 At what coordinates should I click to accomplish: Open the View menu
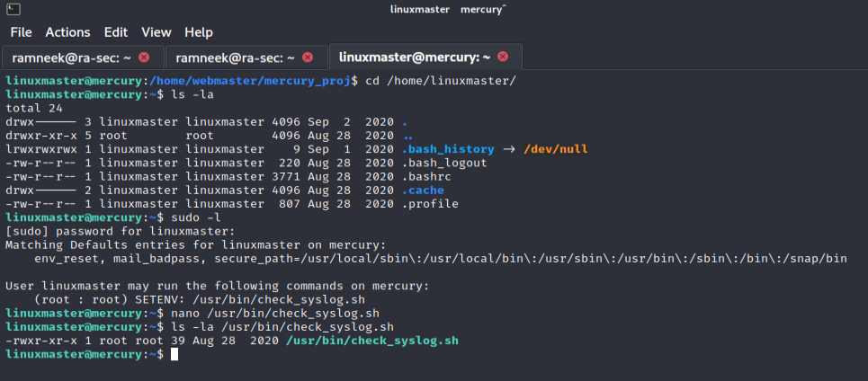point(157,32)
